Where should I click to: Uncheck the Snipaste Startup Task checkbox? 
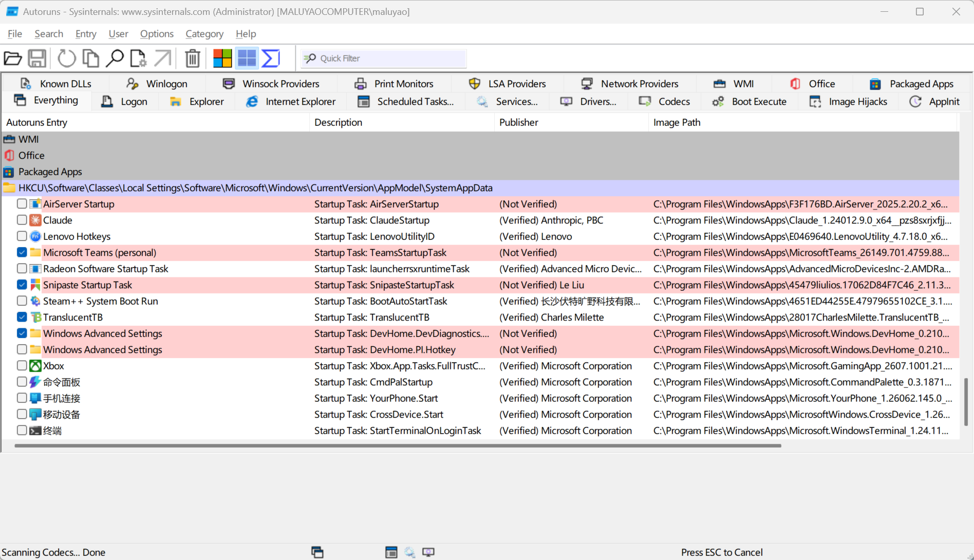[x=22, y=285]
